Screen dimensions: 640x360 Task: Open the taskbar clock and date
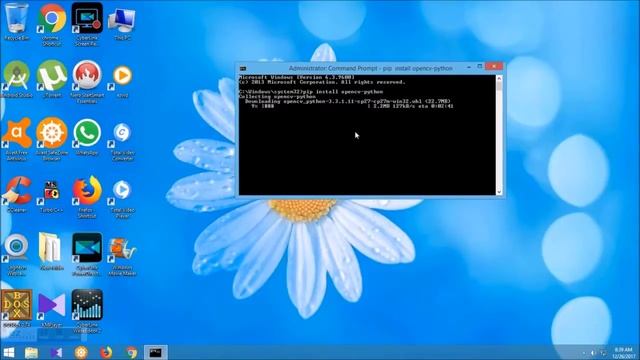(x=623, y=353)
